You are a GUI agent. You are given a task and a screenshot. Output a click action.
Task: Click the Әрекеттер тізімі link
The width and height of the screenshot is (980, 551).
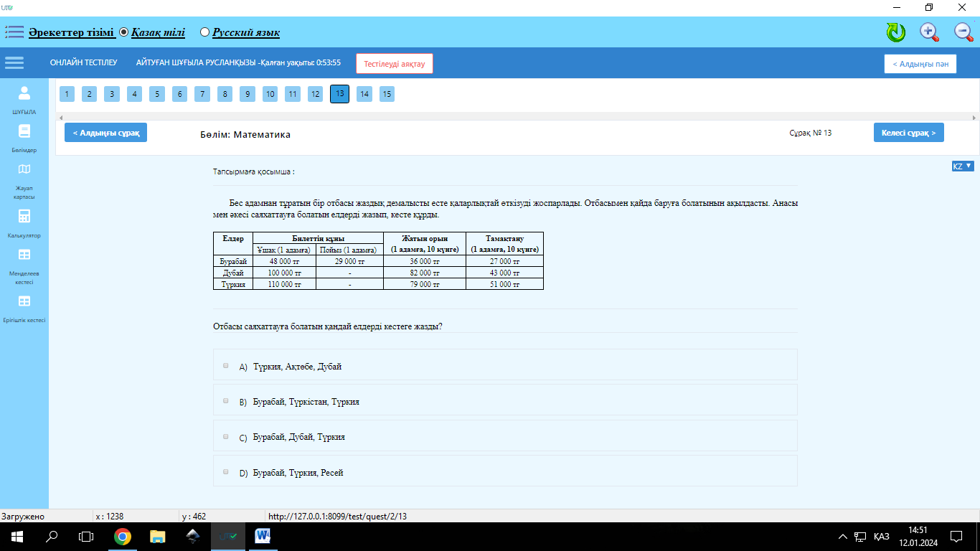[71, 32]
